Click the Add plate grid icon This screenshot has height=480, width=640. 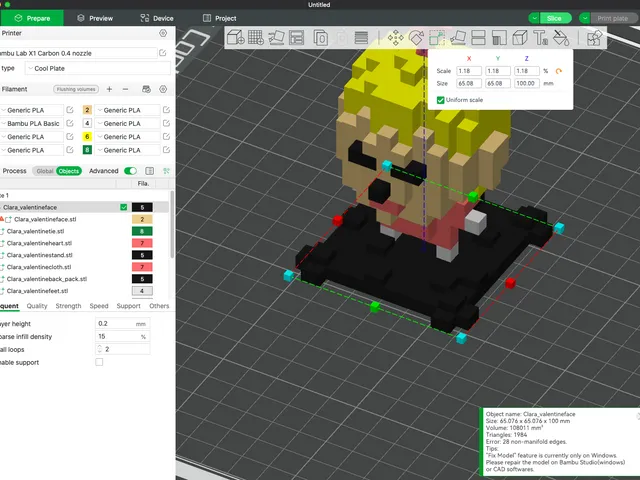click(256, 38)
